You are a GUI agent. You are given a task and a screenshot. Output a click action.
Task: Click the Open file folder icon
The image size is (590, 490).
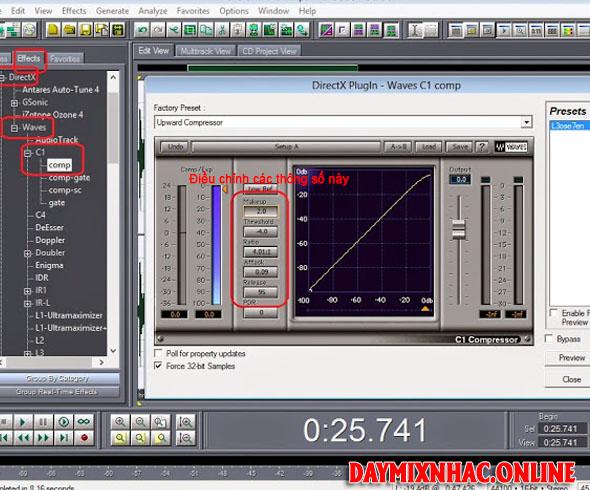coord(69,30)
